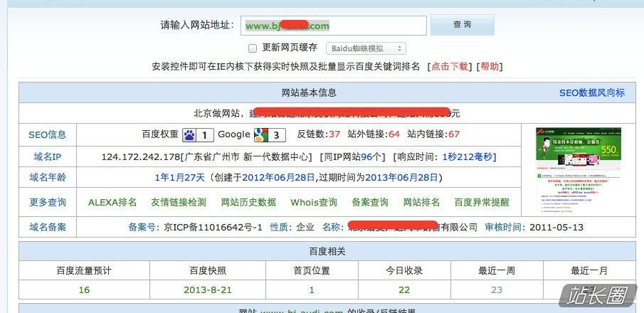The width and height of the screenshot is (644, 313).
Task: Click the 更多查询 row label
Action: (48, 202)
